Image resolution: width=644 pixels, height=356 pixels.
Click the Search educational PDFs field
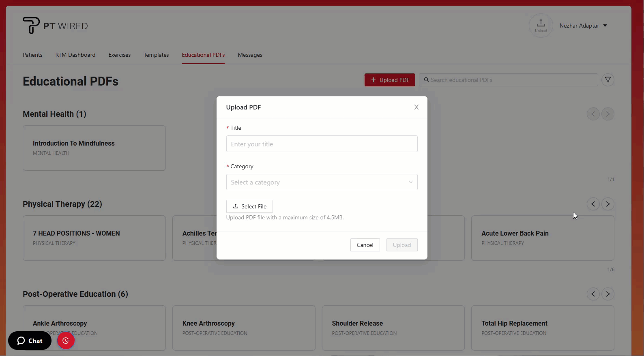(509, 80)
